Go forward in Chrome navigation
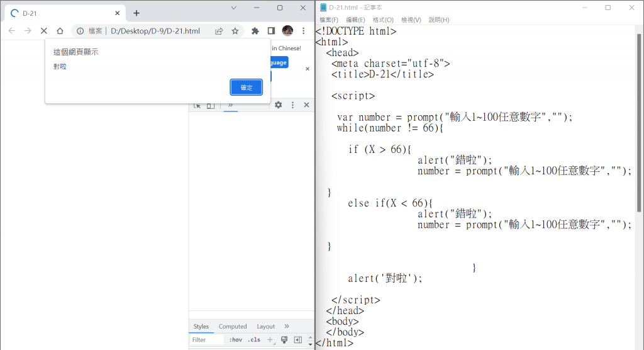Image resolution: width=644 pixels, height=350 pixels. point(28,31)
